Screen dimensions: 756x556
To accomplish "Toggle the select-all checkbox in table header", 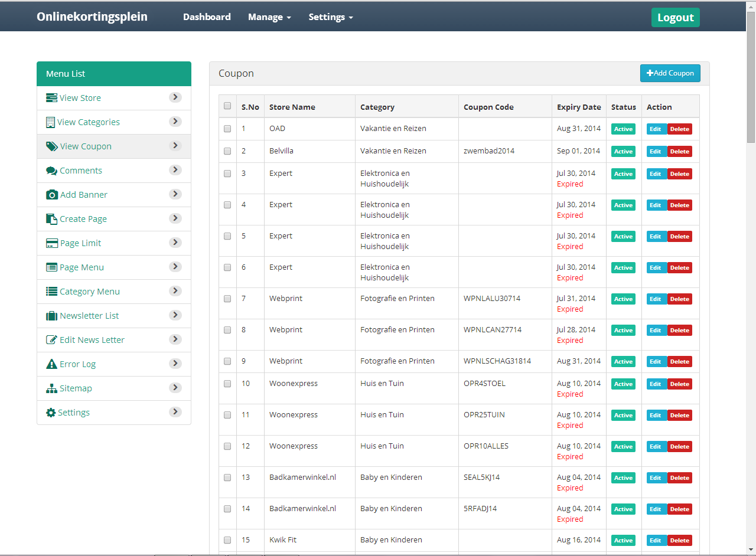I will coord(227,106).
